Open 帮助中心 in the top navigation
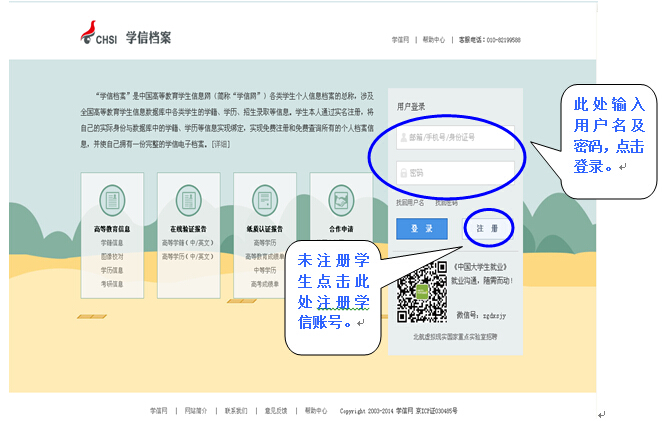Image resolution: width=662 pixels, height=421 pixels. (x=433, y=40)
